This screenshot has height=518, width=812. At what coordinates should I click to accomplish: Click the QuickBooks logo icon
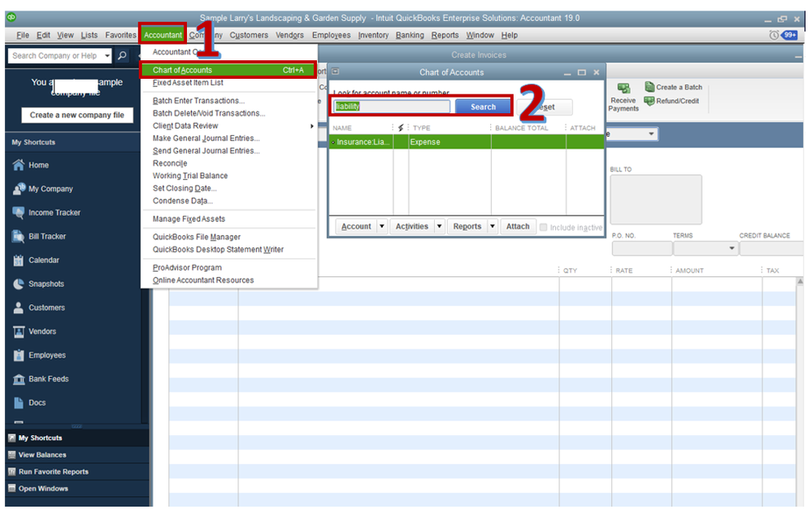click(x=11, y=17)
